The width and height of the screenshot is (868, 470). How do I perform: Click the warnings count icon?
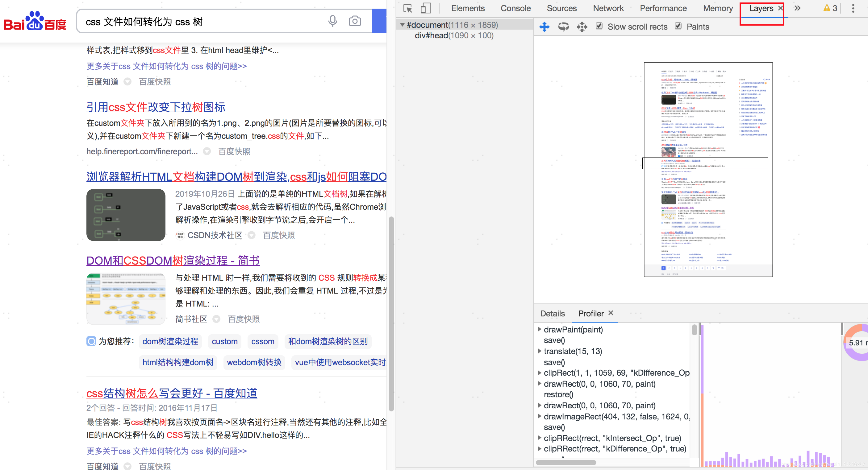[x=830, y=8]
